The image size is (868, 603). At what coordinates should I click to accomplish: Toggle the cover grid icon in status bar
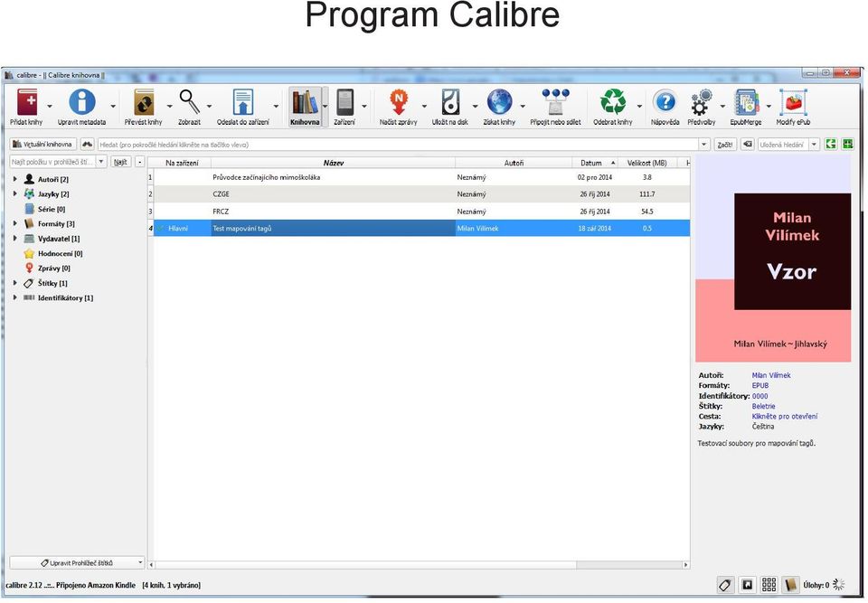tap(769, 585)
